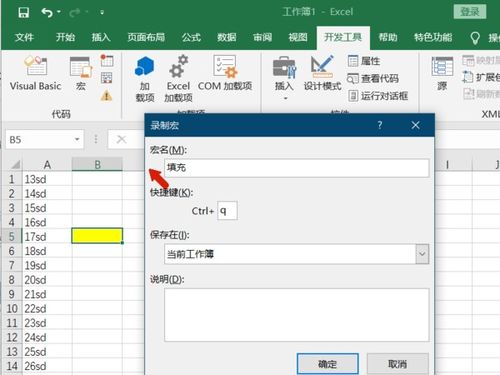
Task: Click cell containing 16sd
Action: point(47,222)
